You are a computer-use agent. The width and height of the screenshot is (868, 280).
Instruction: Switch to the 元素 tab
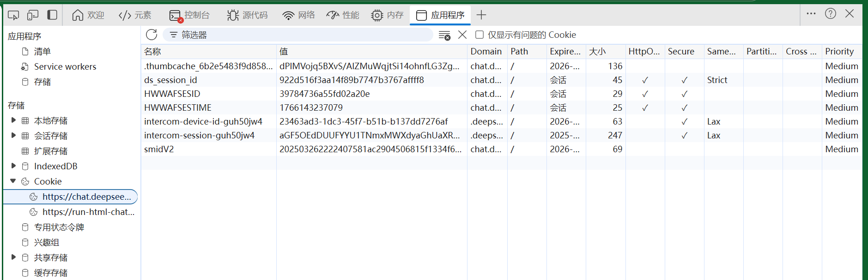coord(135,15)
